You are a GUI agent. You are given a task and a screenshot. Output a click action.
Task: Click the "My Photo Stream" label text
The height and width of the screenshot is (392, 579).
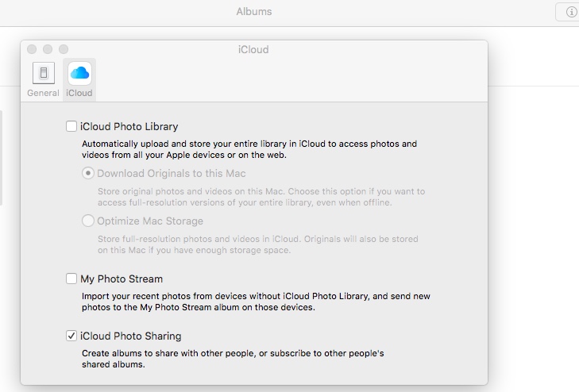122,279
